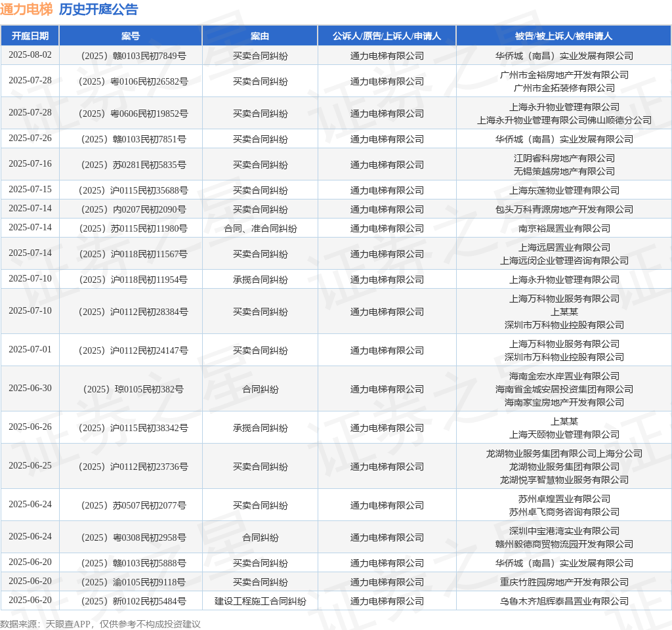Click 承揽合同纠纷 in the 沪0118民初11954号 row
This screenshot has width=672, height=630.
pos(260,280)
